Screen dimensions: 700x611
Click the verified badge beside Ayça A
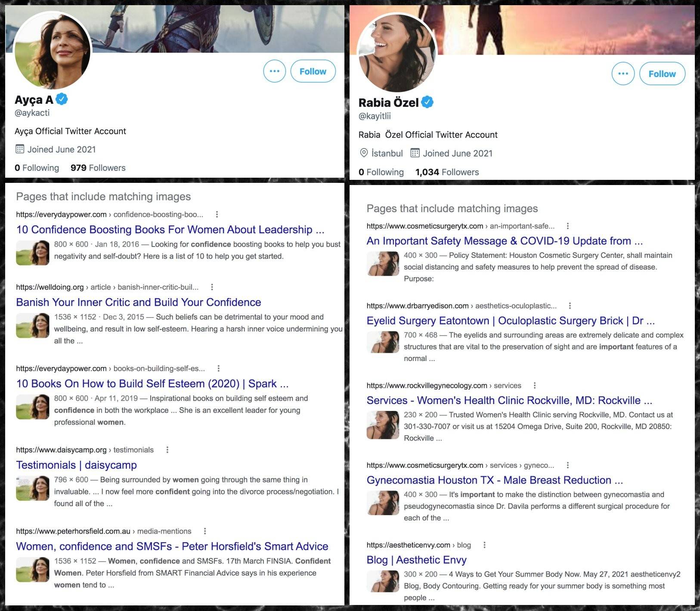click(62, 99)
